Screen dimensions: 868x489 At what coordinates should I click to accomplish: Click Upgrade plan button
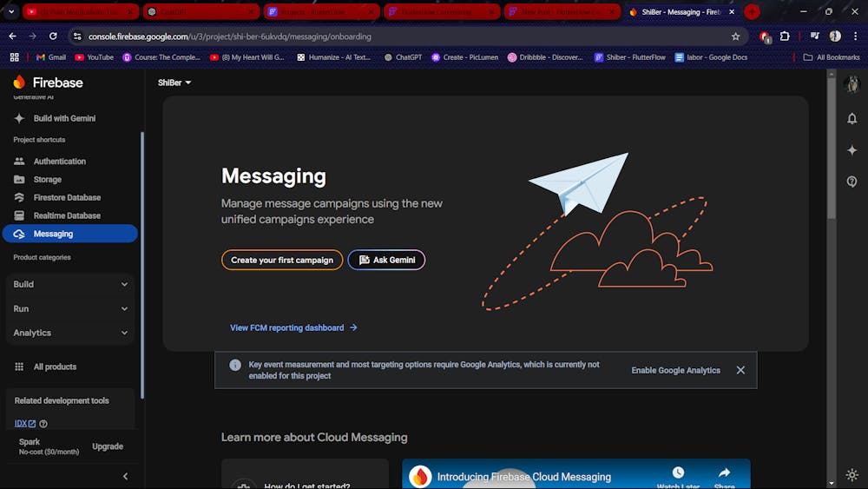click(x=108, y=446)
